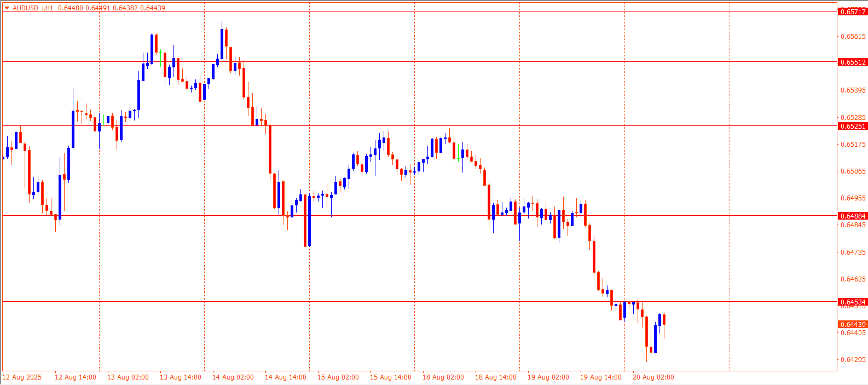Select the 0.65717 horizontal line price label
The height and width of the screenshot is (385, 868).
pos(853,12)
